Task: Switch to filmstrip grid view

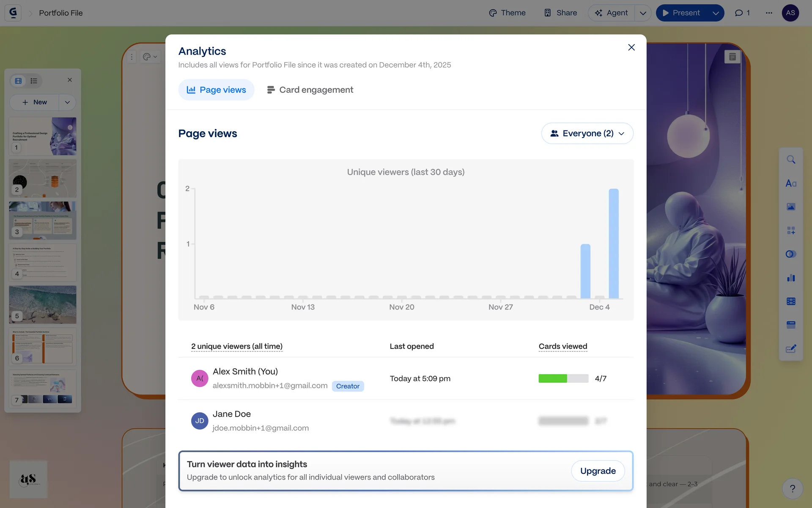Action: (18, 80)
